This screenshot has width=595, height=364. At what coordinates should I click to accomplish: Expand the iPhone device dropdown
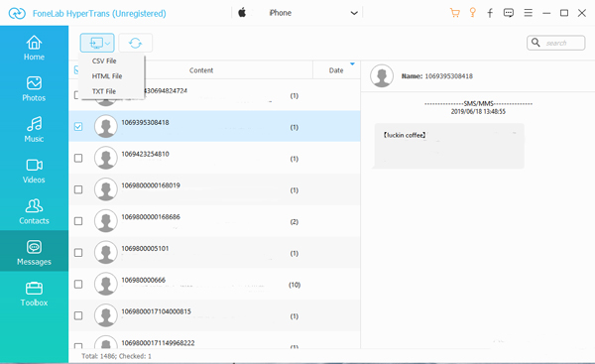(354, 13)
